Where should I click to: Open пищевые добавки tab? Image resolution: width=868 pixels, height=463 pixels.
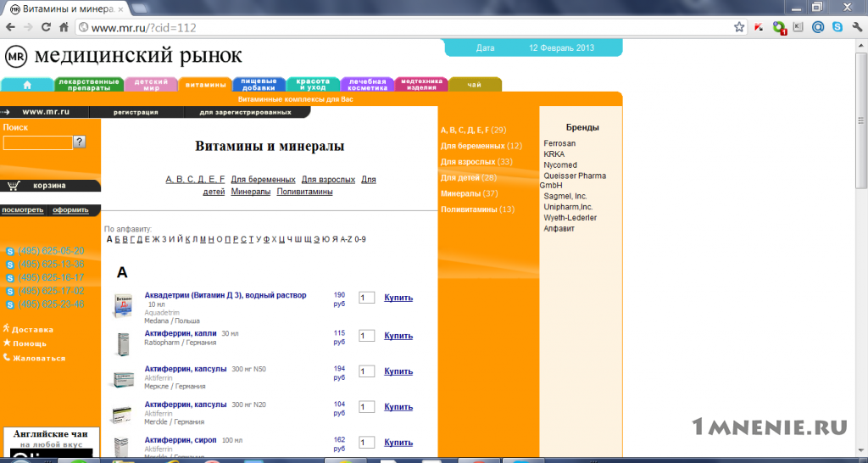click(x=259, y=85)
